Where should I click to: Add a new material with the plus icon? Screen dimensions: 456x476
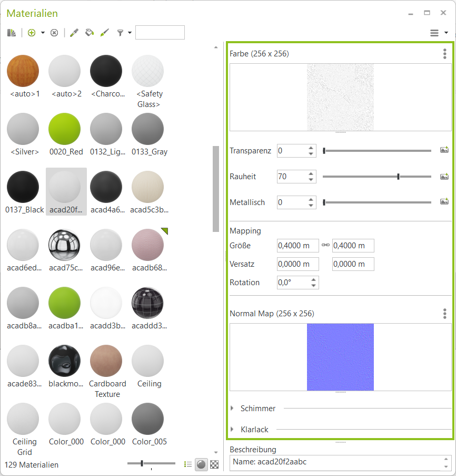32,33
